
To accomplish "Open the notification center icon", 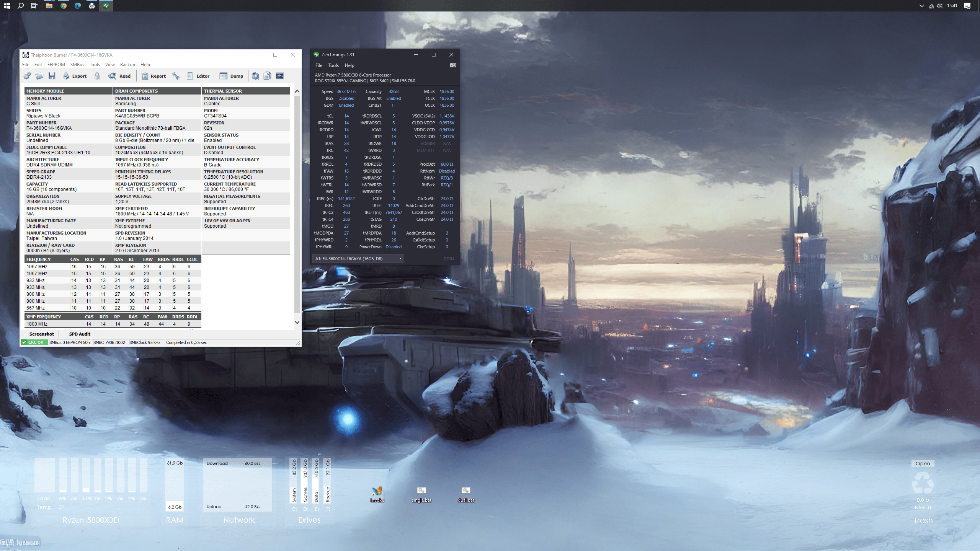I will tap(967, 6).
